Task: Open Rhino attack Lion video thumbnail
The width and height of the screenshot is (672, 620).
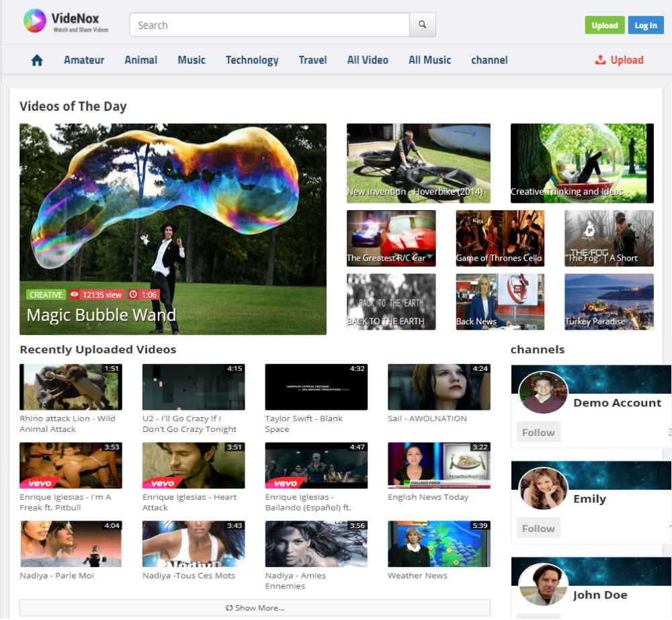Action: coord(71,387)
